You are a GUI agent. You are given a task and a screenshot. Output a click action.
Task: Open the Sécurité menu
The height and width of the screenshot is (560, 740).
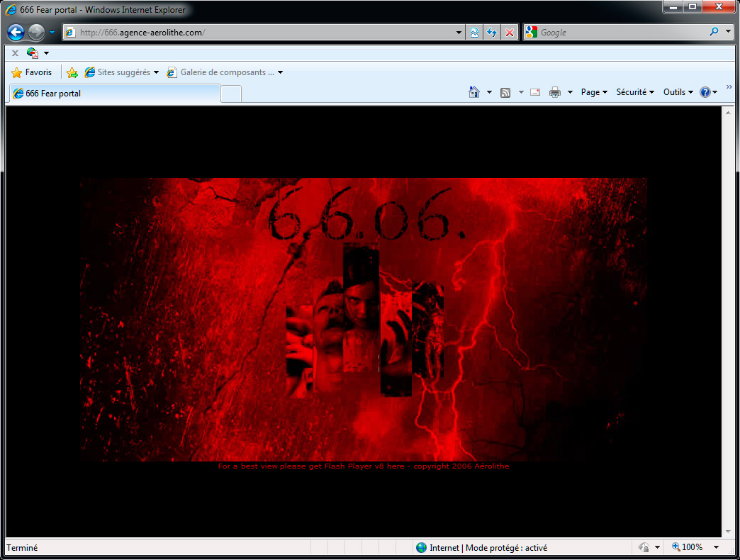pyautogui.click(x=634, y=92)
